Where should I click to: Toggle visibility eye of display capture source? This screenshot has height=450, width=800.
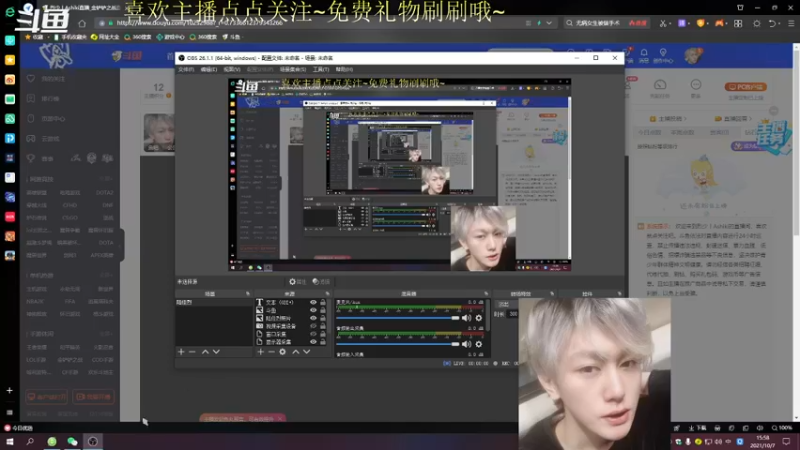(313, 342)
